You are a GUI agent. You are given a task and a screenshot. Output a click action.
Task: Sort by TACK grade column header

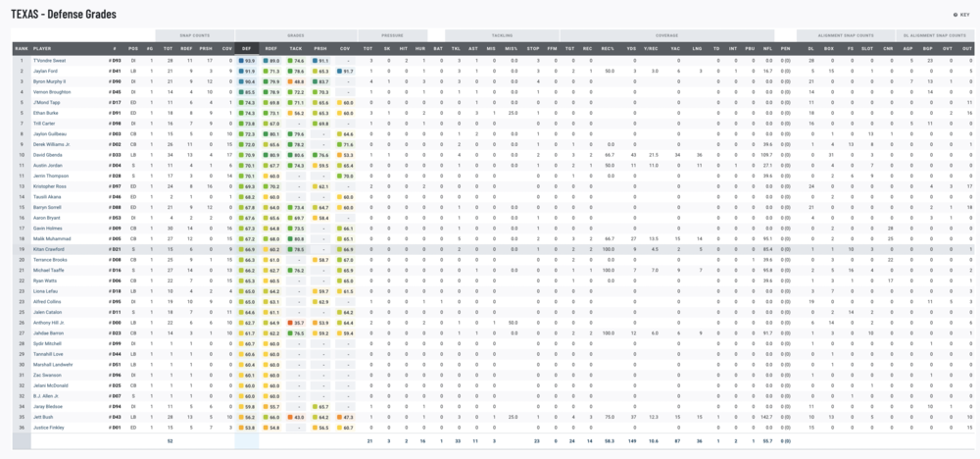[x=296, y=48]
